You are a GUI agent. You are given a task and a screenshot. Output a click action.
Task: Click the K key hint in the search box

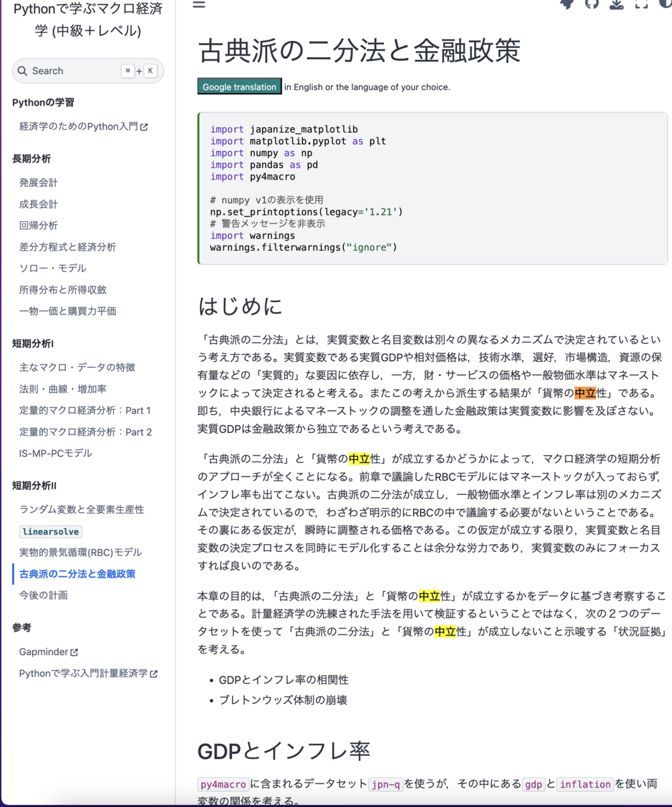[x=150, y=71]
